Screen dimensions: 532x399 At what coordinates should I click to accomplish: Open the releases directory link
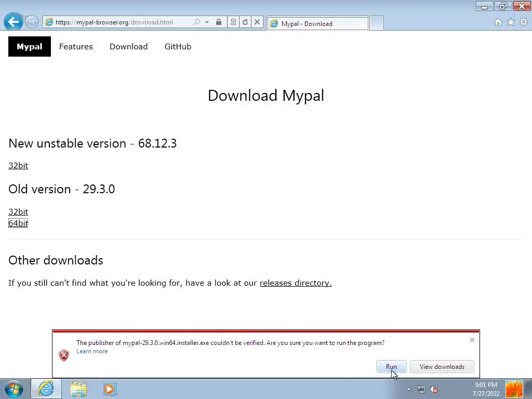point(296,283)
